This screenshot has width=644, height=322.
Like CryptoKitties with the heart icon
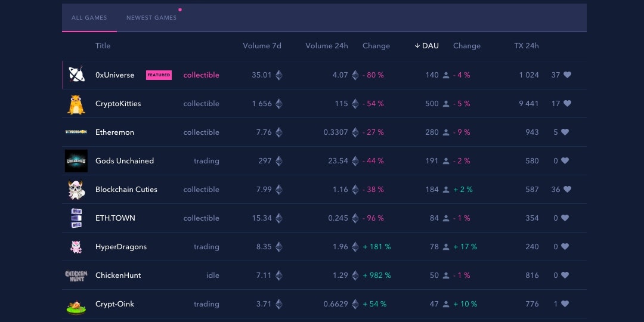pyautogui.click(x=567, y=104)
